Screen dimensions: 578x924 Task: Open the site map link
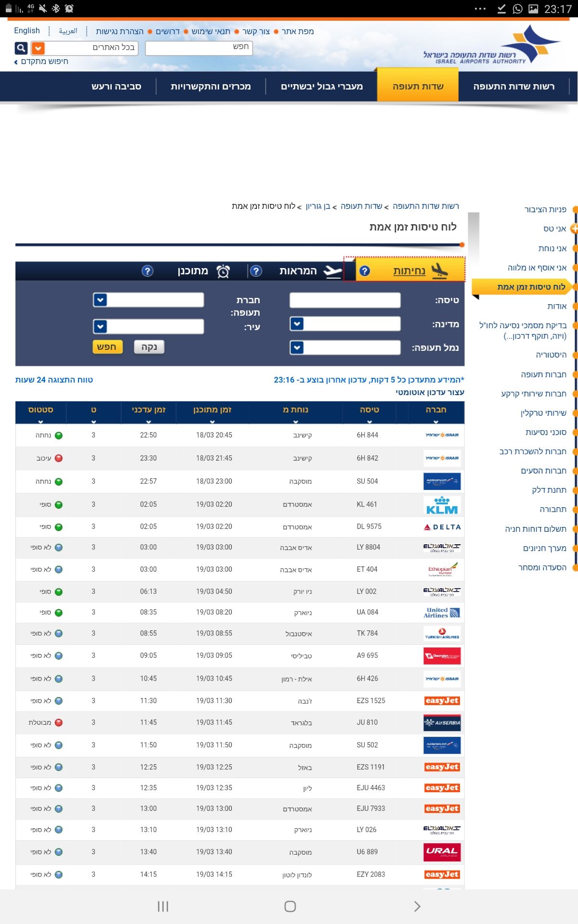298,31
